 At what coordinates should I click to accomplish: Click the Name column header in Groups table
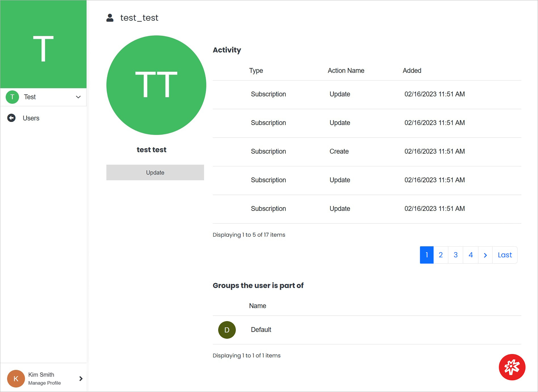[x=258, y=306]
